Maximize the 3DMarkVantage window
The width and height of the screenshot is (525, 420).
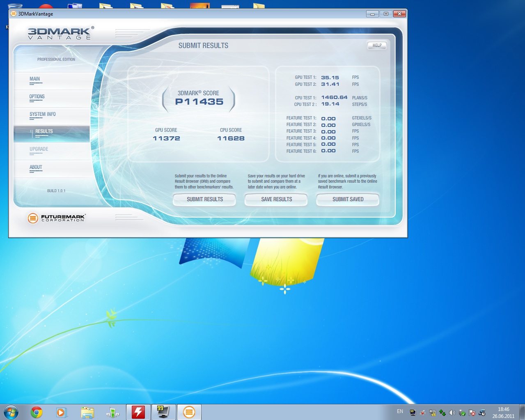coord(386,14)
